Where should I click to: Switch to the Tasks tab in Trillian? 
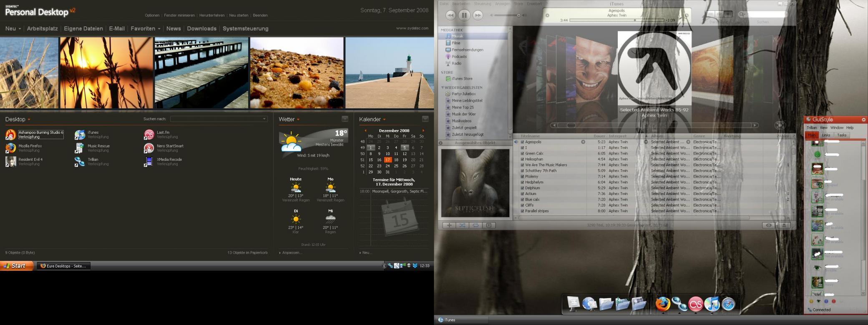842,135
